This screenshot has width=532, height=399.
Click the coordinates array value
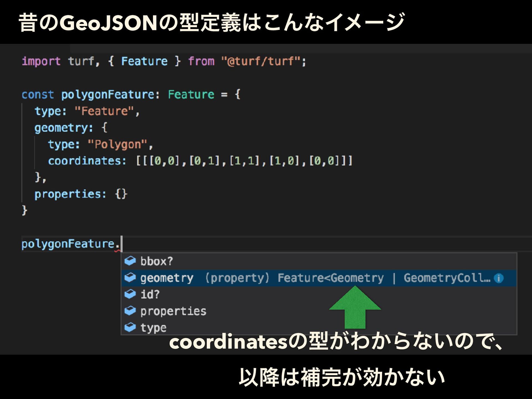pos(244,161)
